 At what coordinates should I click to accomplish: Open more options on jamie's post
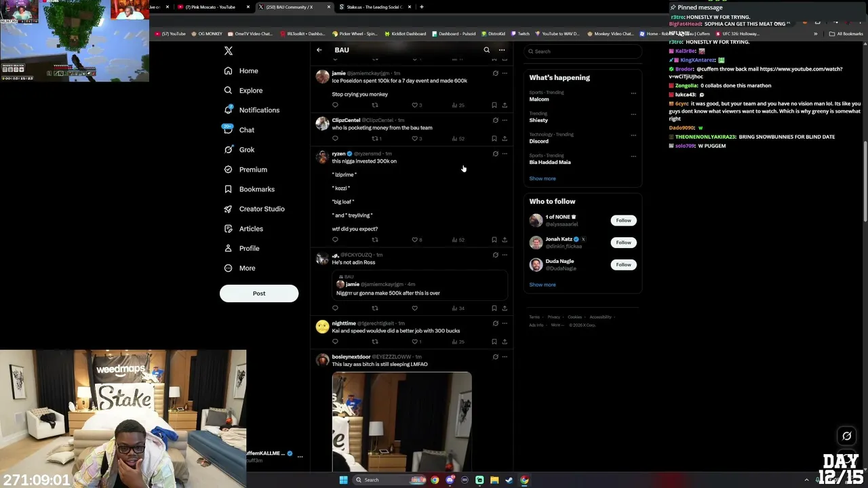coord(505,73)
